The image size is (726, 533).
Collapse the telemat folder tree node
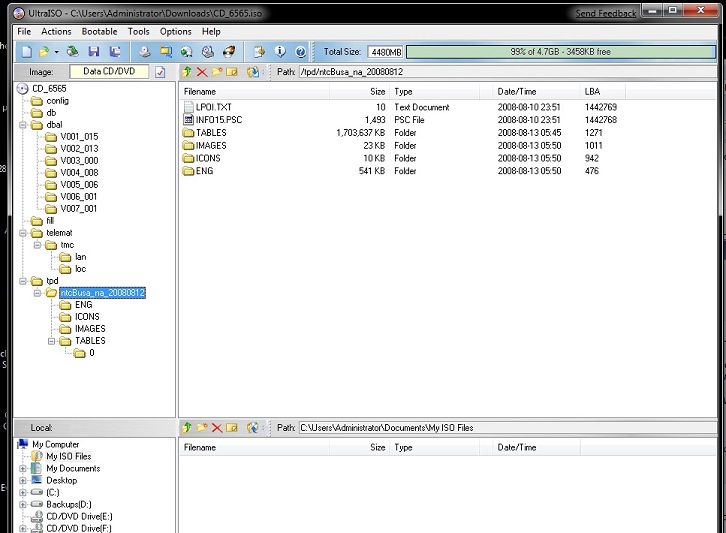(23, 233)
